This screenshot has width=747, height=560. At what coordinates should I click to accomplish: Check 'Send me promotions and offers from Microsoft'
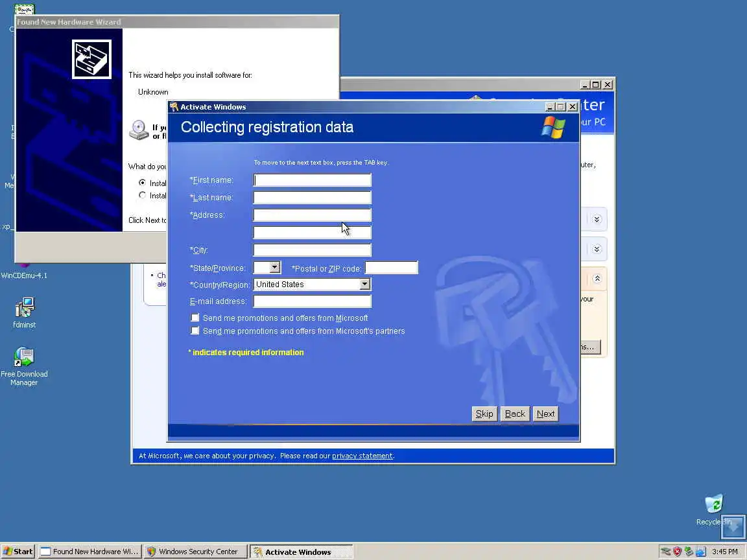(195, 318)
